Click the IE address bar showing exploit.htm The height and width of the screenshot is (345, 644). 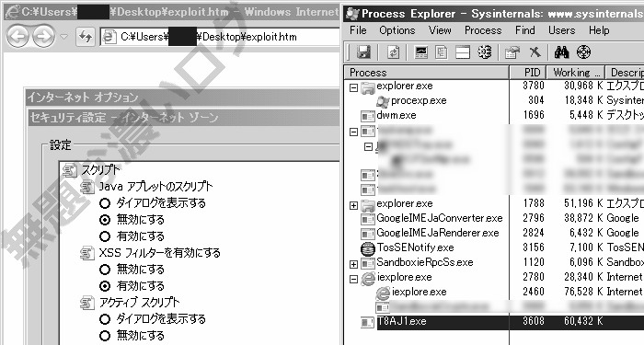pos(220,37)
